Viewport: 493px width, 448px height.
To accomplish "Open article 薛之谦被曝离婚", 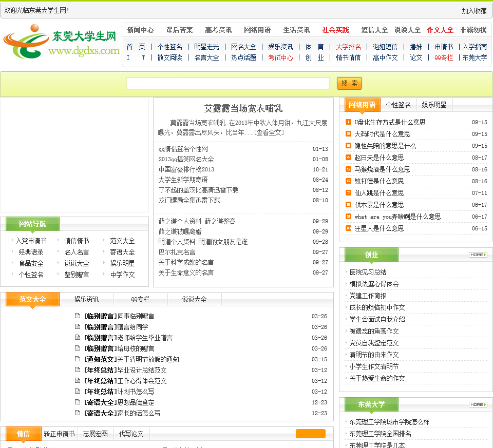I will pos(180,231).
